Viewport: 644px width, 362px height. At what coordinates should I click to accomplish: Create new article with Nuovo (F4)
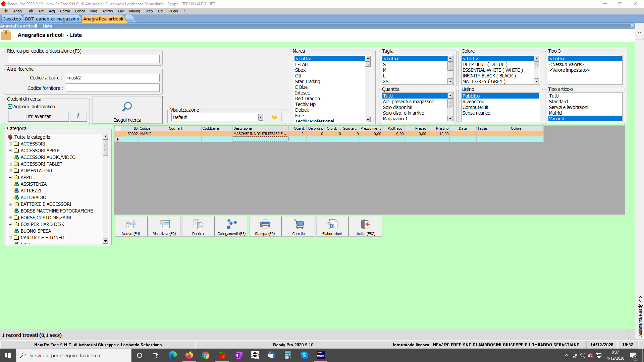pyautogui.click(x=131, y=227)
